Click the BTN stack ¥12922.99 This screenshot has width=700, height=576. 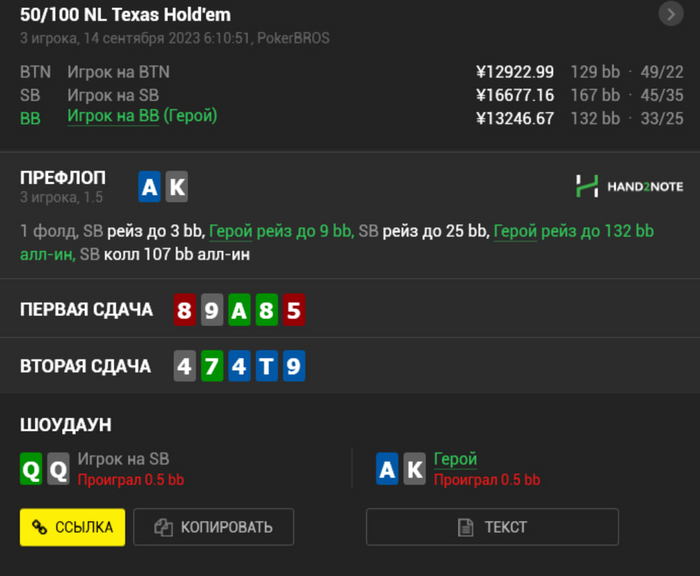pos(515,72)
